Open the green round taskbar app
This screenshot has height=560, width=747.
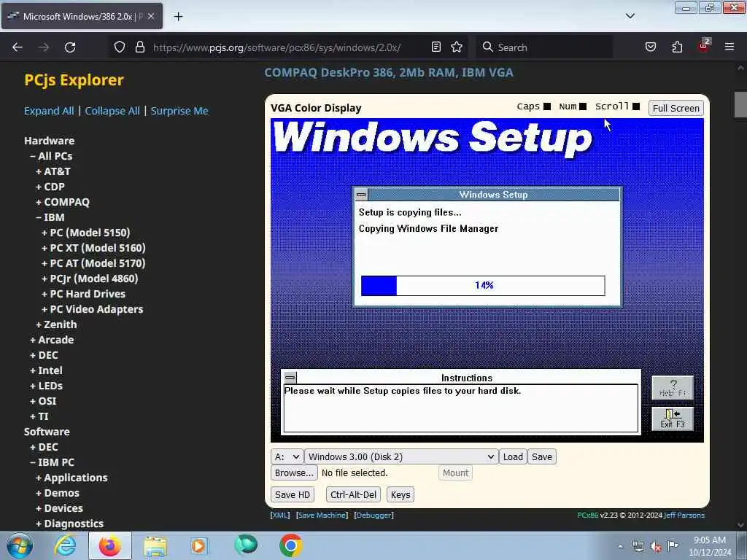tap(245, 545)
